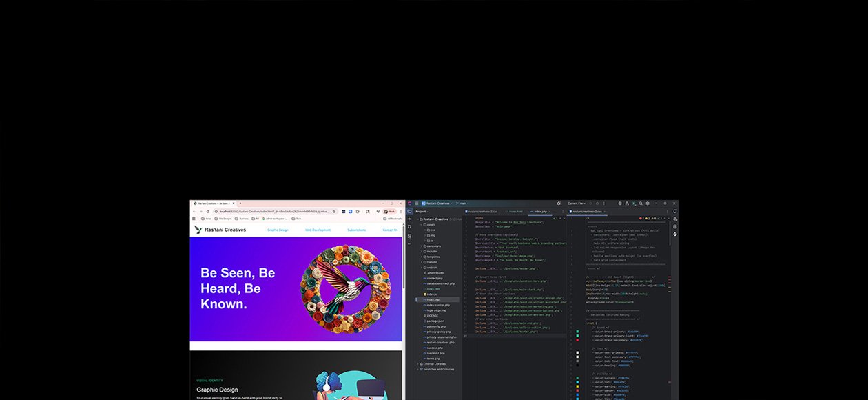Open the Current File run configuration dropdown

coord(577,203)
